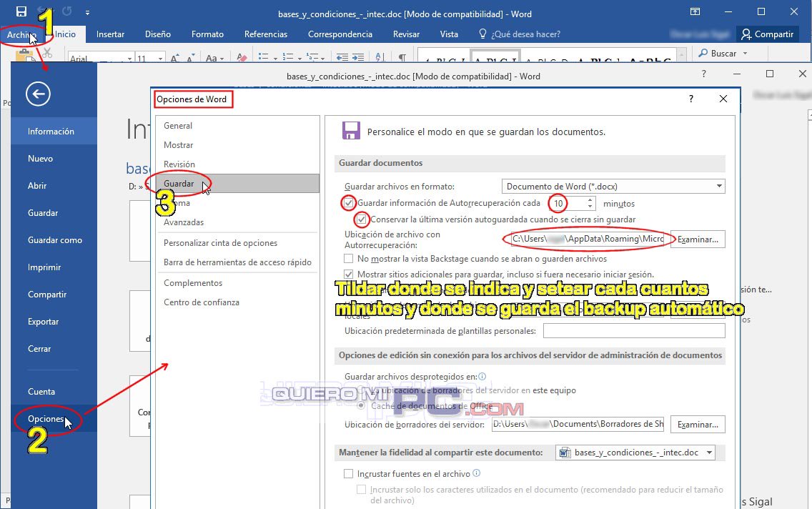Open the Arial font name dropdown
812x509 pixels.
coord(129,59)
